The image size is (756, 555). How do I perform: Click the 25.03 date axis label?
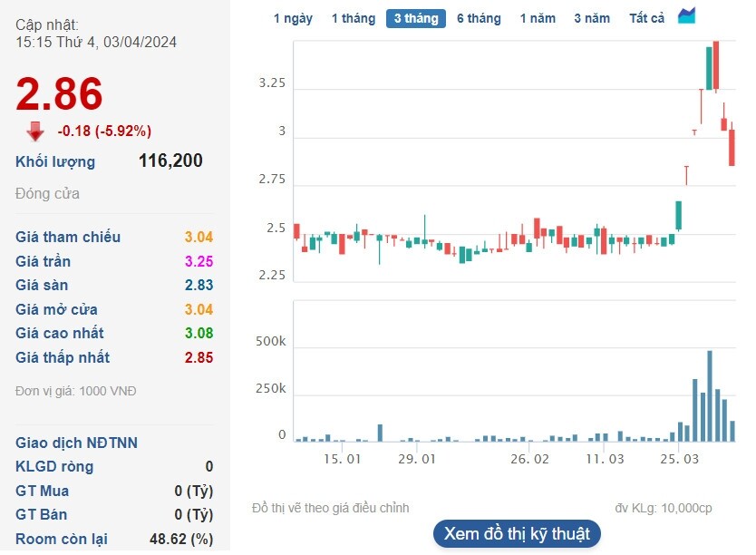pyautogui.click(x=679, y=459)
